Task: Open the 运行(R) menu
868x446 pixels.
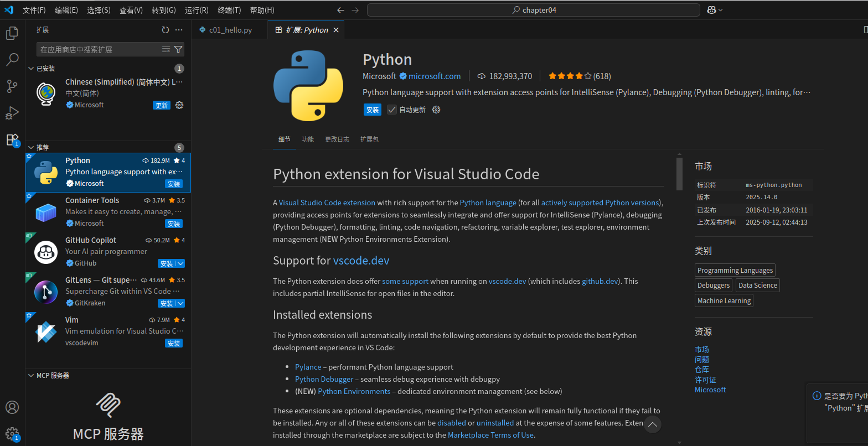Action: pyautogui.click(x=197, y=10)
